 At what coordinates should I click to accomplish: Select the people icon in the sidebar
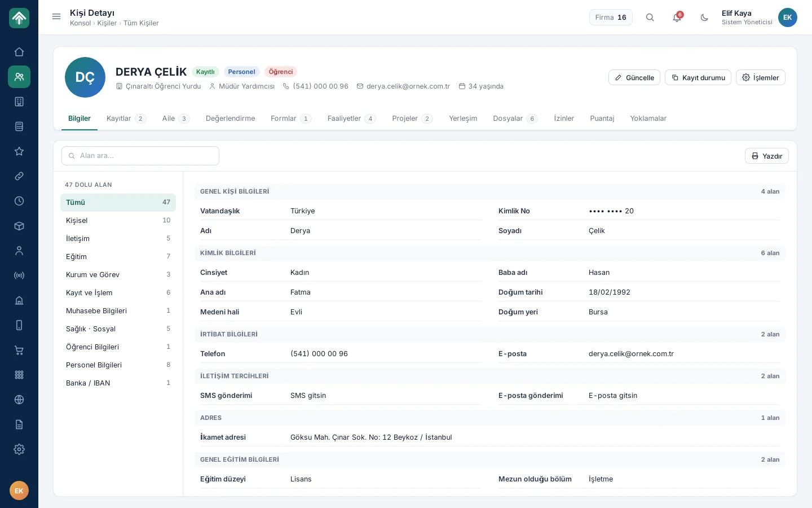(x=19, y=77)
